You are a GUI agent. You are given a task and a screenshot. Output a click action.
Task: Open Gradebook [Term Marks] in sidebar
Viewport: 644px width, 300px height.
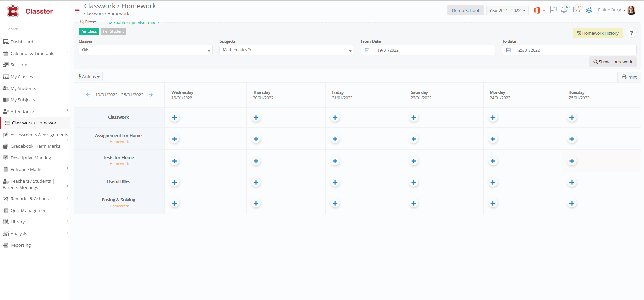[x=36, y=146]
